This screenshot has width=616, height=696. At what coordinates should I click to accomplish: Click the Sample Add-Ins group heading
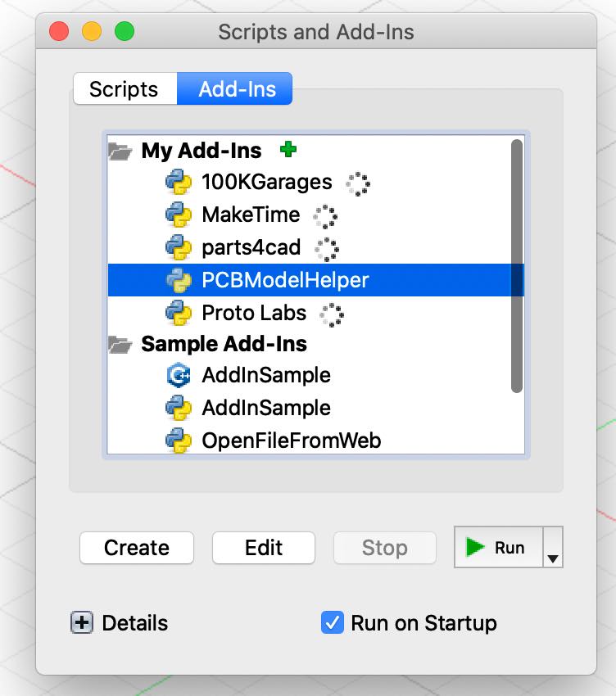tap(224, 344)
